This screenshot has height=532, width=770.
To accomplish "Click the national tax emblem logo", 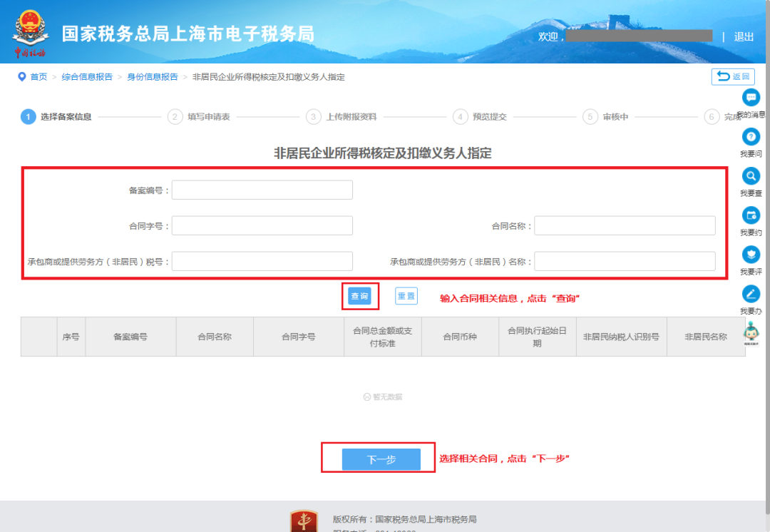I will tap(31, 33).
